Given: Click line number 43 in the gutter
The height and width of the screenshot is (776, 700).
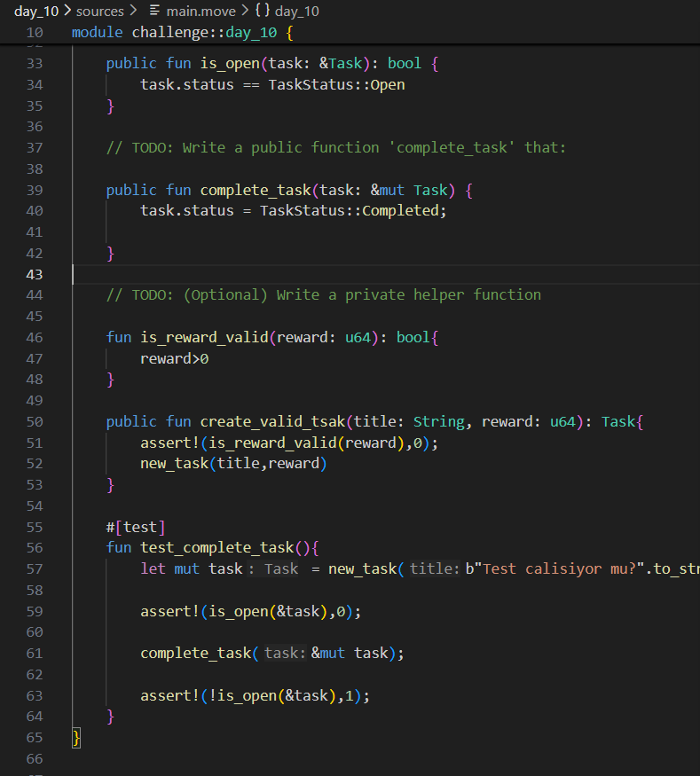Looking at the screenshot, I should coord(35,275).
